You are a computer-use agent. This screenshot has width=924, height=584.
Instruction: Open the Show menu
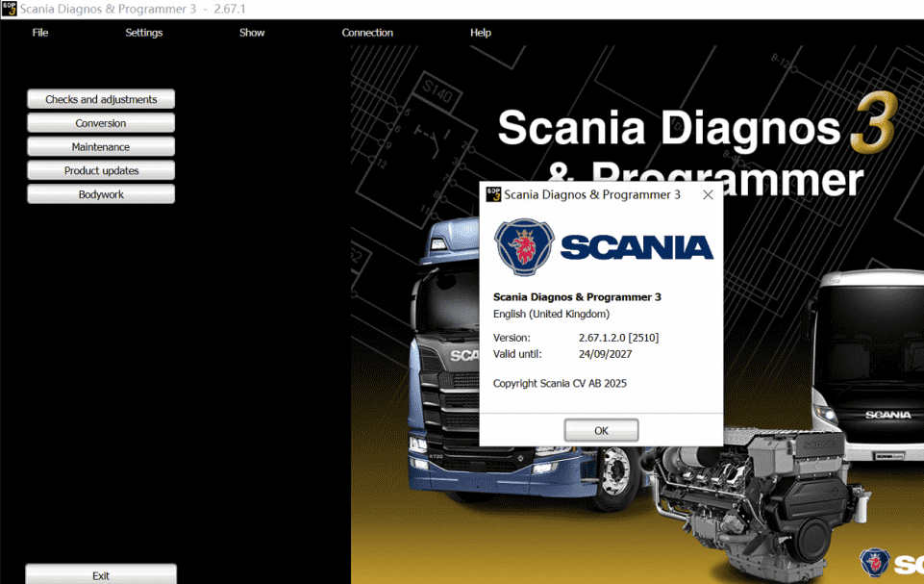(252, 33)
